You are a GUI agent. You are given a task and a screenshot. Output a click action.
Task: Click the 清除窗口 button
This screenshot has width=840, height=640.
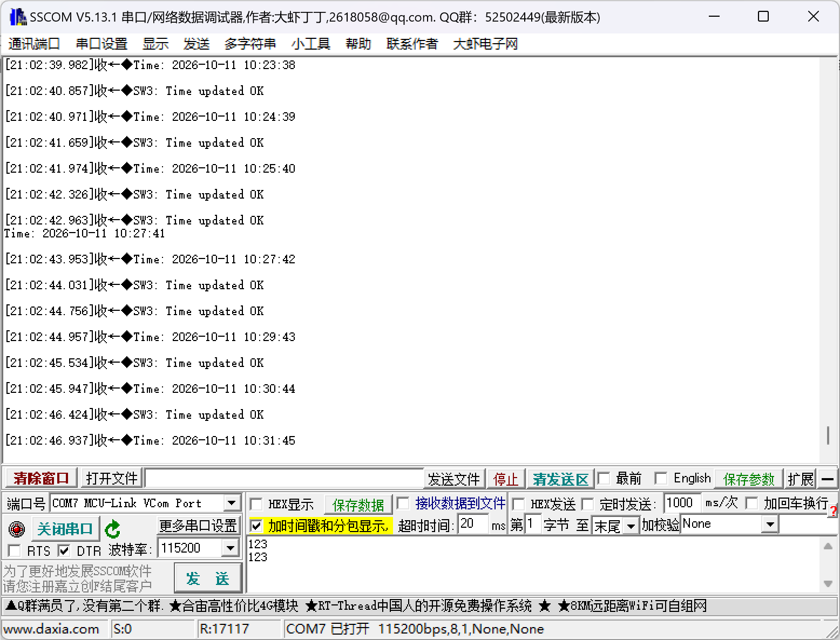click(42, 479)
